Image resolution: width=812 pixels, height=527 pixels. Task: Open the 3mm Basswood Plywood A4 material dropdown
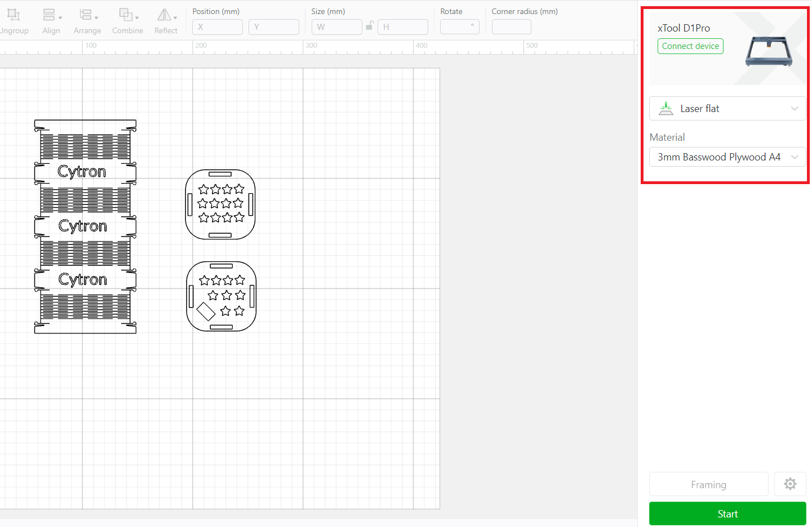coord(727,157)
